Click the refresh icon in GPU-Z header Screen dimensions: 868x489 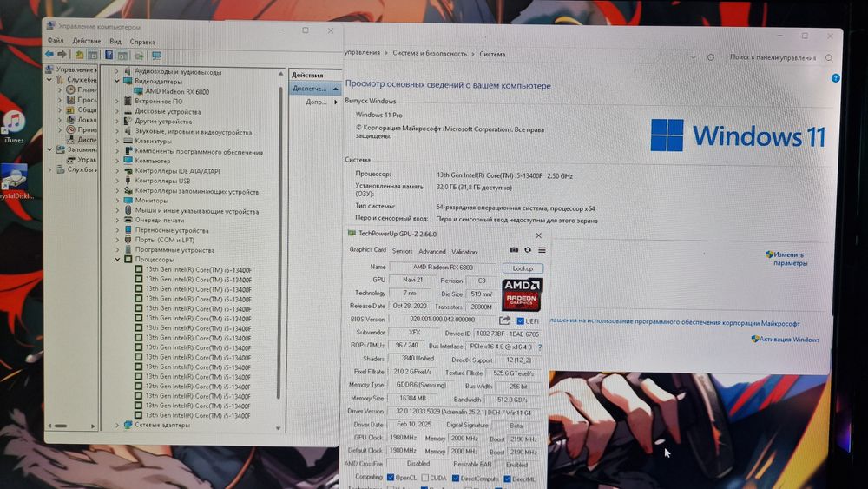point(528,250)
